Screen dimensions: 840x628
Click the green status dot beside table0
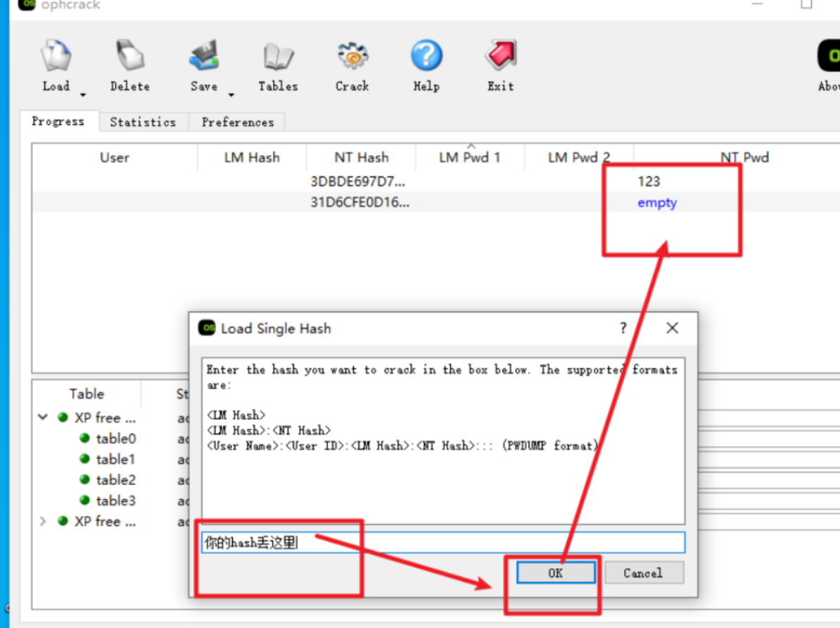85,438
